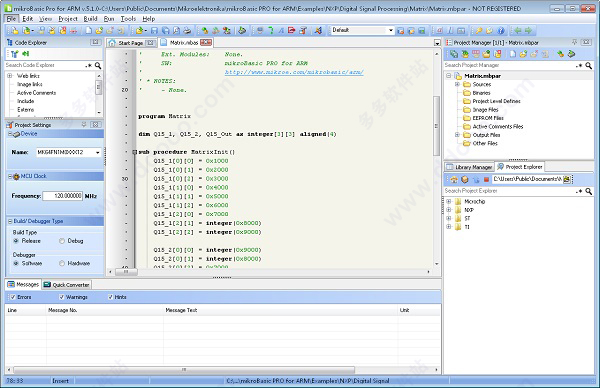The width and height of the screenshot is (600, 388).
Task: Click the New Project icon in main toolbar
Action: (14, 30)
